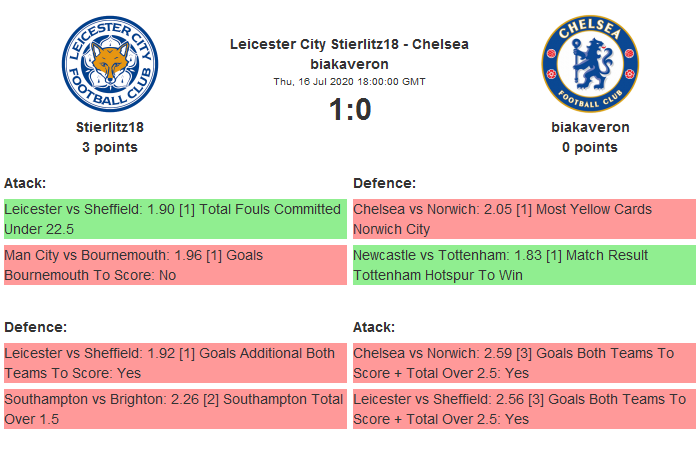Viewport: 700px width, 460px height.
Task: Open Stierlitz18 player name under Leicester crest
Action: 110,128
